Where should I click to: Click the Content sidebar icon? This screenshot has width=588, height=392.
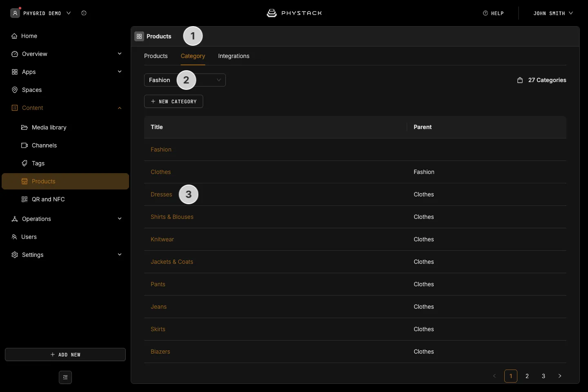point(15,108)
